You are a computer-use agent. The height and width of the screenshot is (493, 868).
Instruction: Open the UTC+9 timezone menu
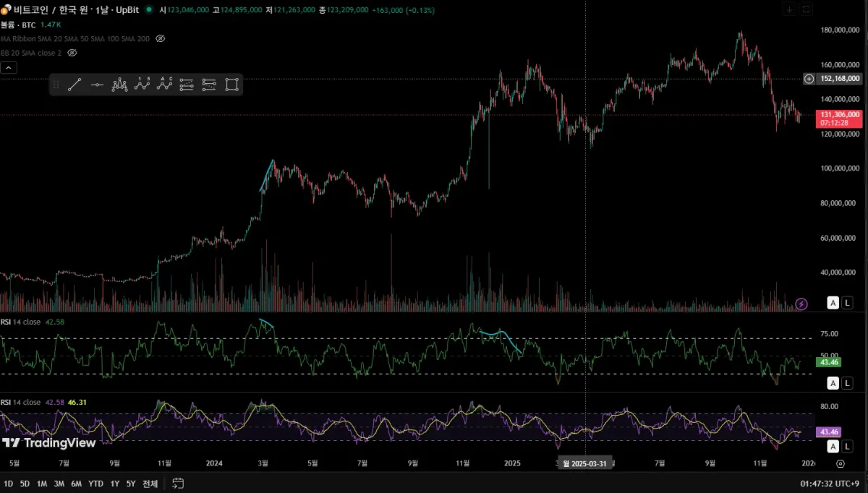pyautogui.click(x=831, y=484)
